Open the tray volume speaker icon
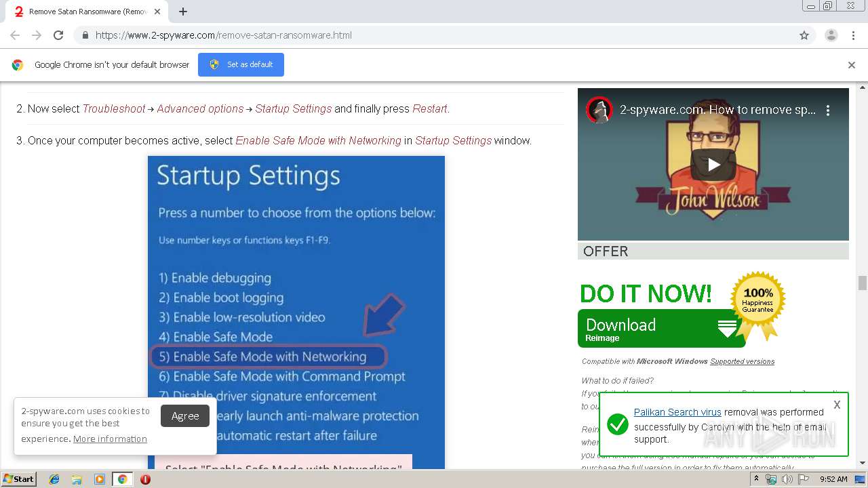The height and width of the screenshot is (488, 868). coord(787,479)
